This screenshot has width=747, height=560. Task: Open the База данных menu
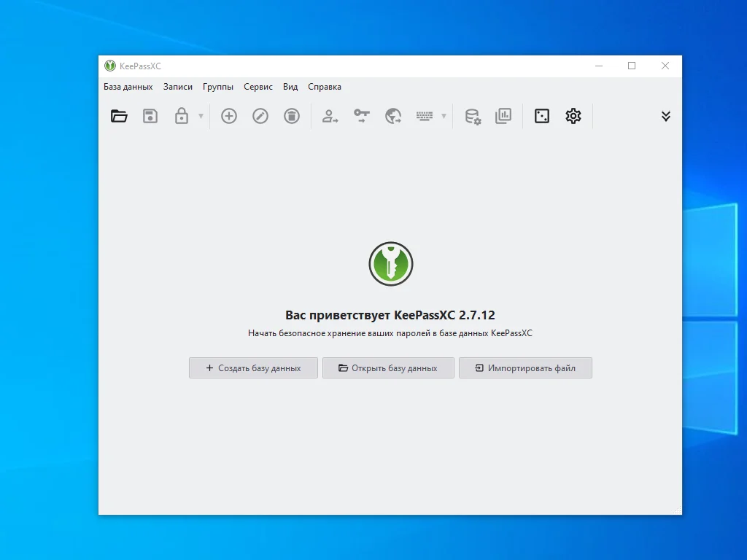click(128, 87)
